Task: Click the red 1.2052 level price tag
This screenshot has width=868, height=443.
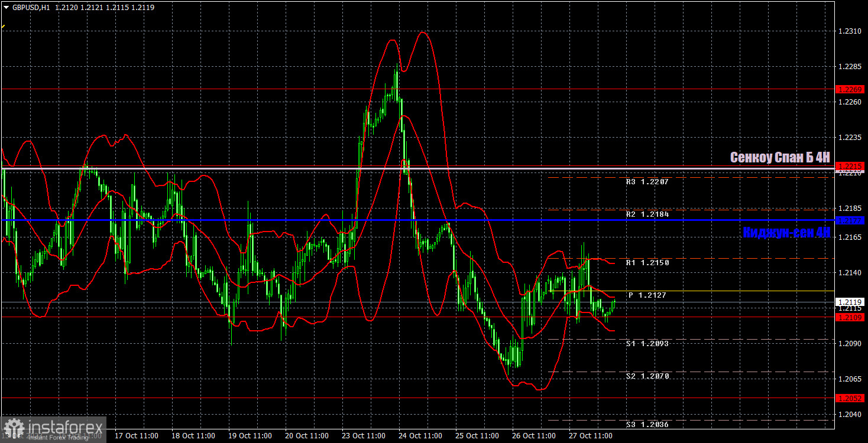Action: point(851,398)
